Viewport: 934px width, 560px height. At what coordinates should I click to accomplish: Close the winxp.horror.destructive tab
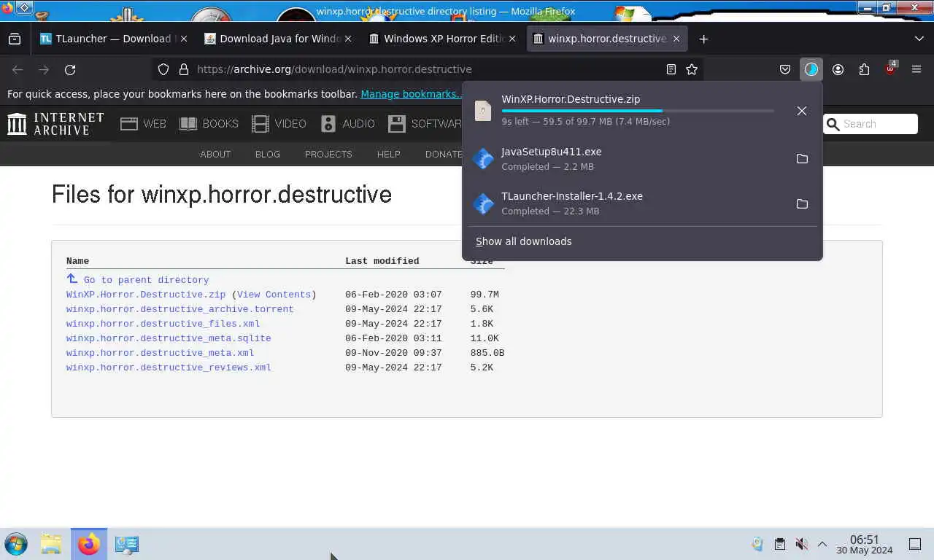point(676,39)
